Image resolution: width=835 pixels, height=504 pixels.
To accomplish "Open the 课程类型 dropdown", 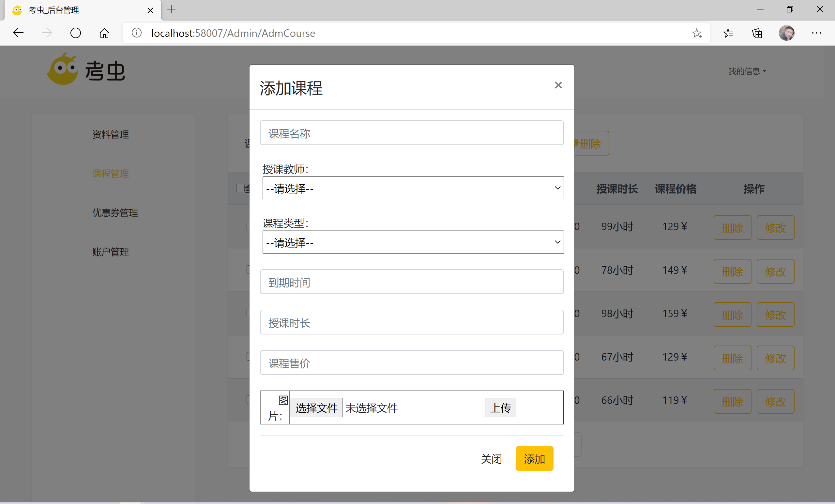I will pos(413,242).
